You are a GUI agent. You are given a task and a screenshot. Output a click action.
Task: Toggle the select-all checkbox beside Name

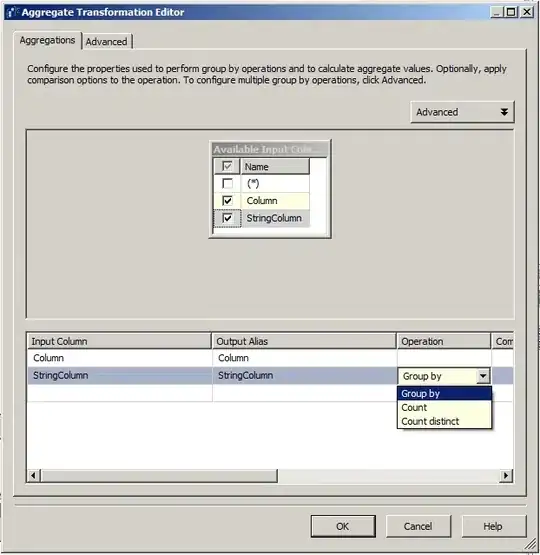click(x=227, y=166)
